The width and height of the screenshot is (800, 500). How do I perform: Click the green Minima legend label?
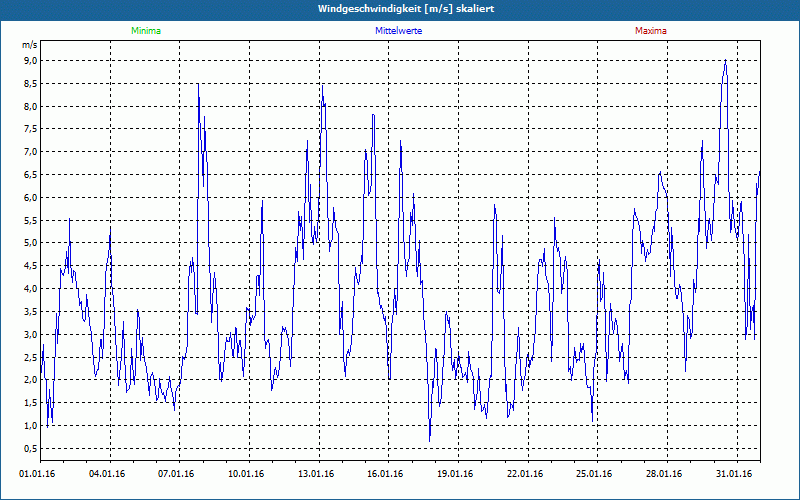pos(146,31)
